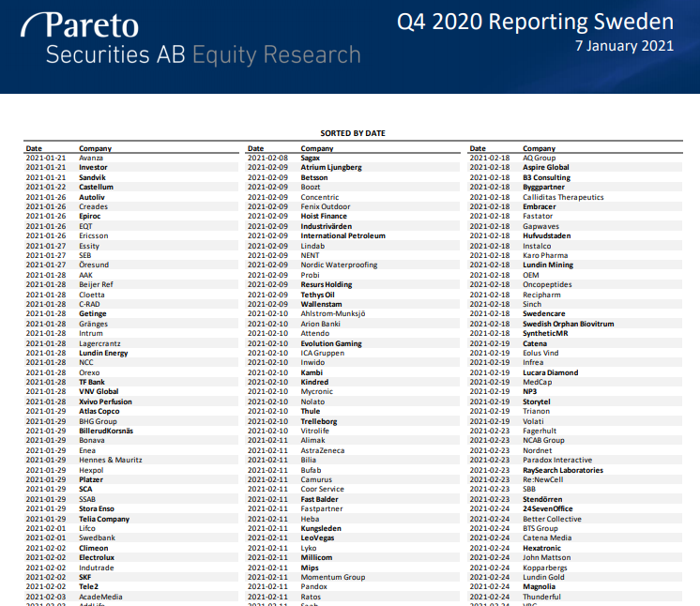Click 'Securities AB Equity Research' subtitle
This screenshot has width=700, height=606.
[x=203, y=55]
